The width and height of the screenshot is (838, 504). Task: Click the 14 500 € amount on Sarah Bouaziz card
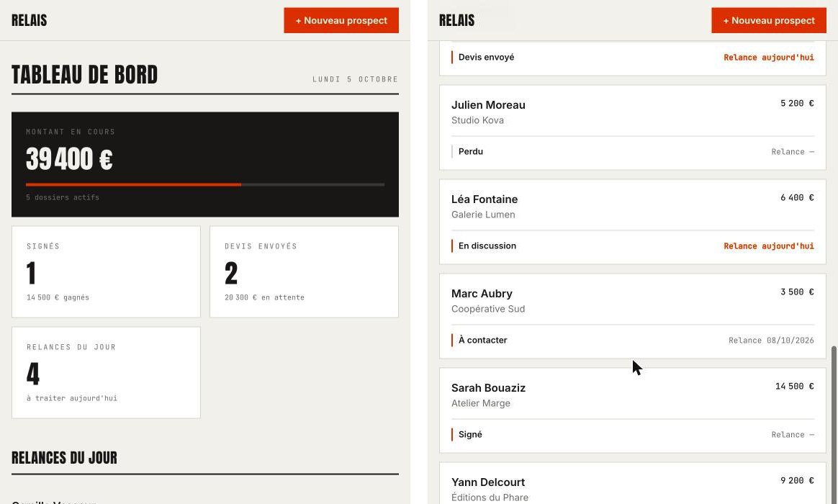point(795,387)
